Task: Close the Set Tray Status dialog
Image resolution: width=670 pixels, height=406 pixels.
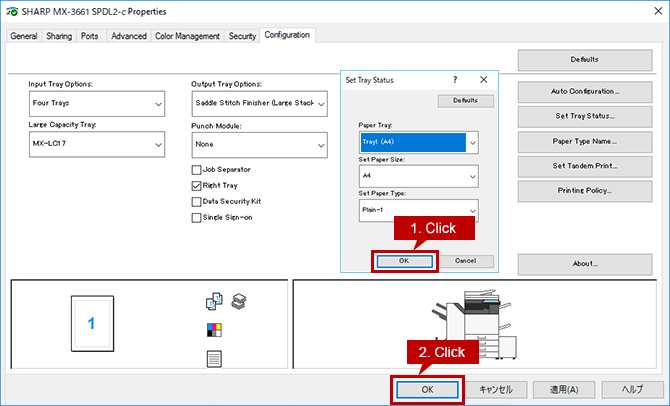Action: 484,80
